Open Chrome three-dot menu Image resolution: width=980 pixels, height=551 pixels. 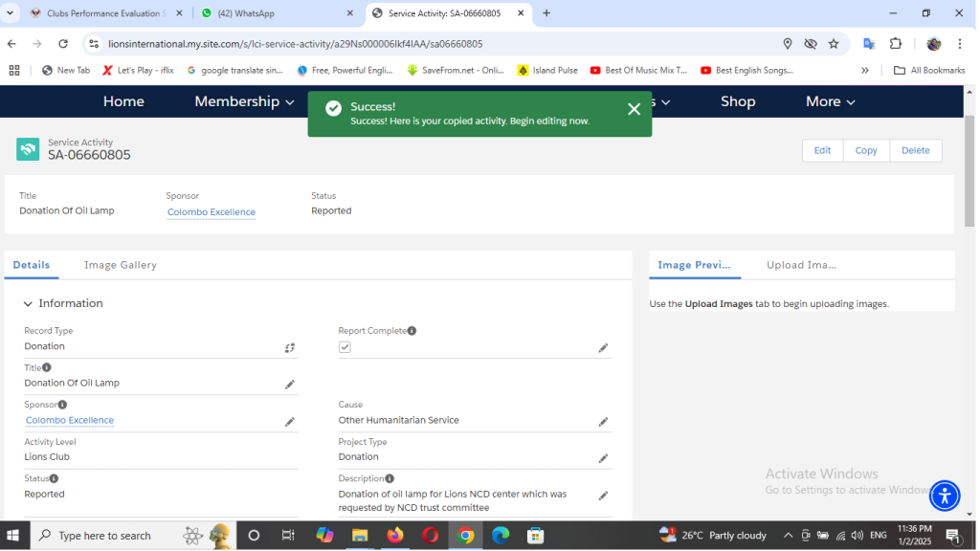tap(961, 44)
